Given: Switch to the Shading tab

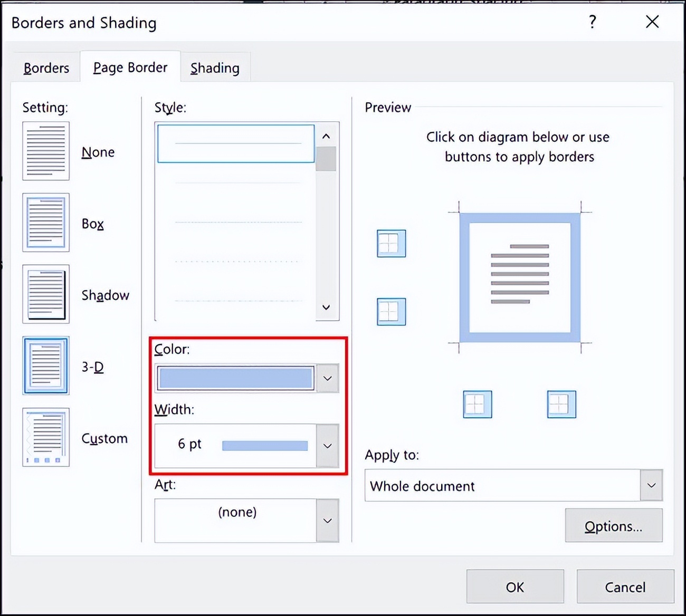Looking at the screenshot, I should [x=215, y=67].
